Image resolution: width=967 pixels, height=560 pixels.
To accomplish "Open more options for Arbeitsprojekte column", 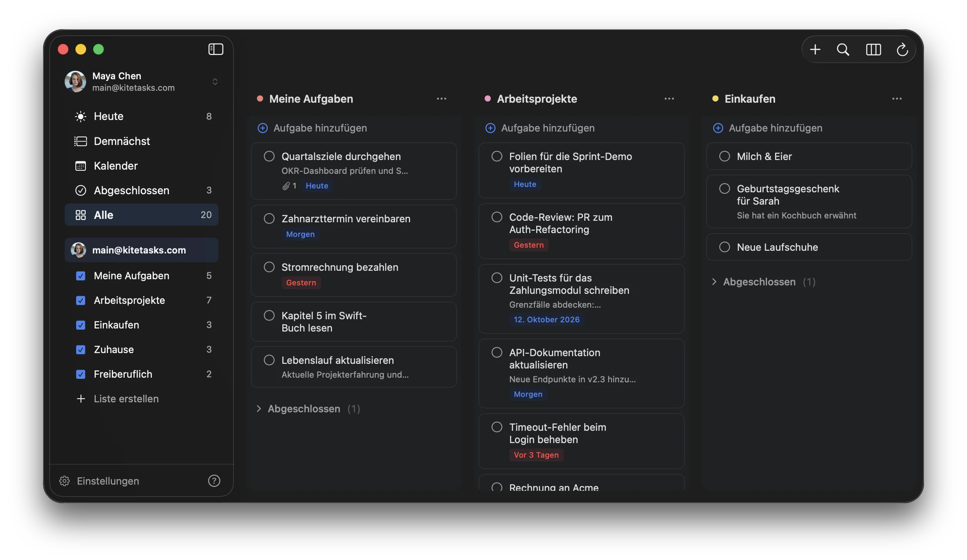I will click(x=669, y=99).
